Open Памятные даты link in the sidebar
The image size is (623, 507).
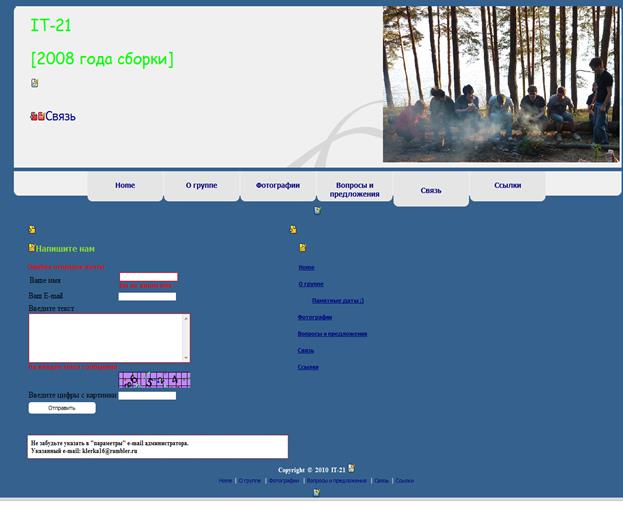[x=337, y=300]
